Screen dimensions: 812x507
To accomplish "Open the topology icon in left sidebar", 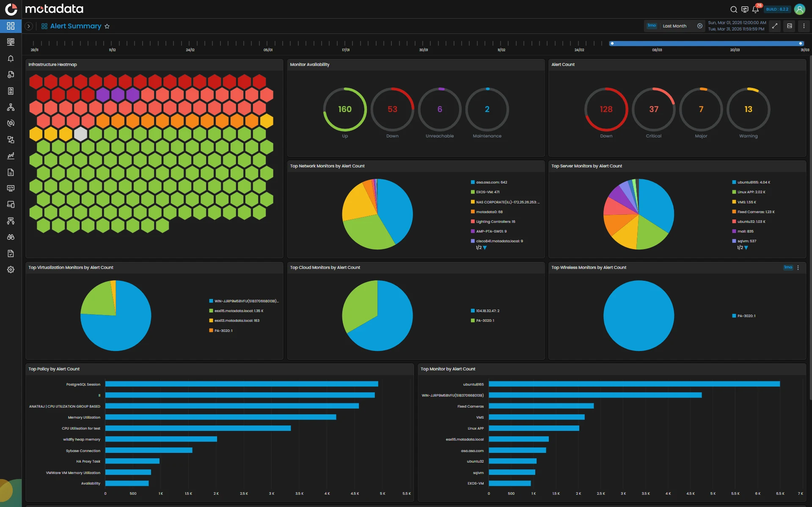I will point(11,107).
